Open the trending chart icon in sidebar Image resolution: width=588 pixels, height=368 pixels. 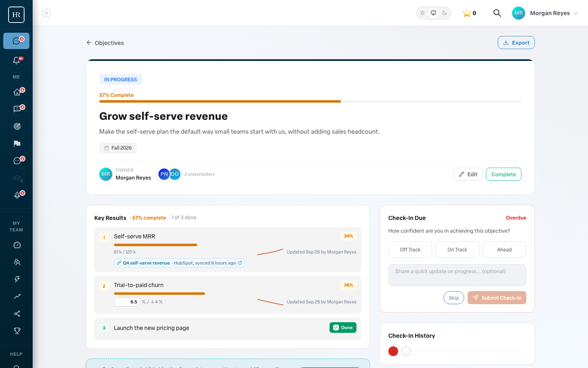[x=16, y=296]
